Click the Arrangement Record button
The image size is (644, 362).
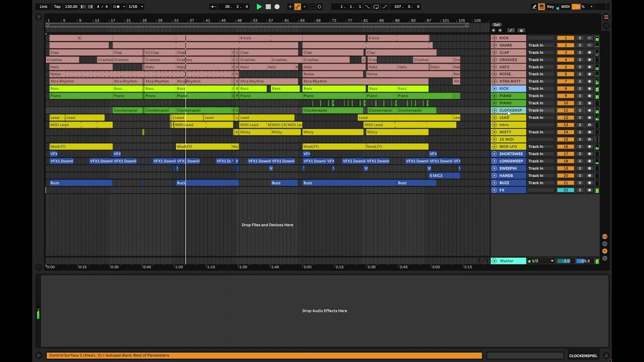[277, 7]
